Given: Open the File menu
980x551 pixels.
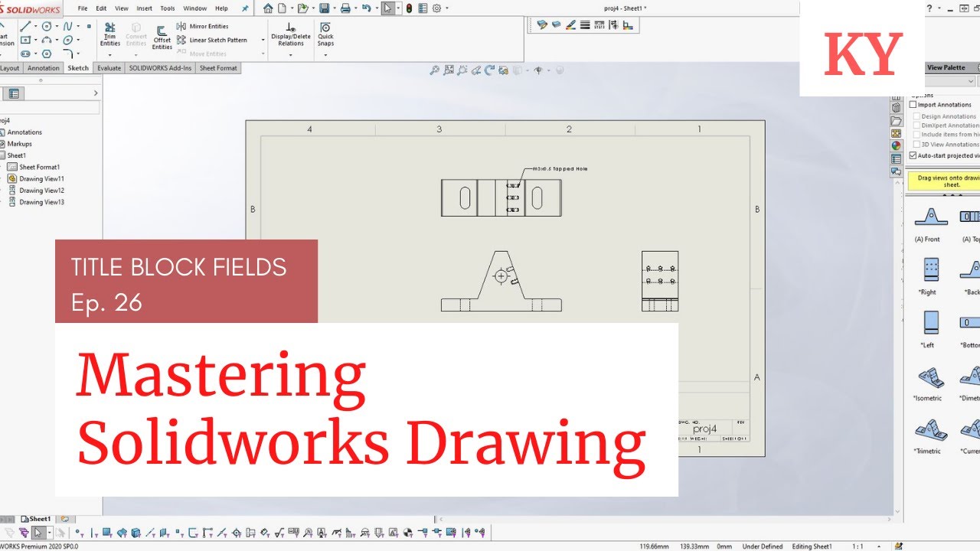Looking at the screenshot, I should (x=83, y=8).
